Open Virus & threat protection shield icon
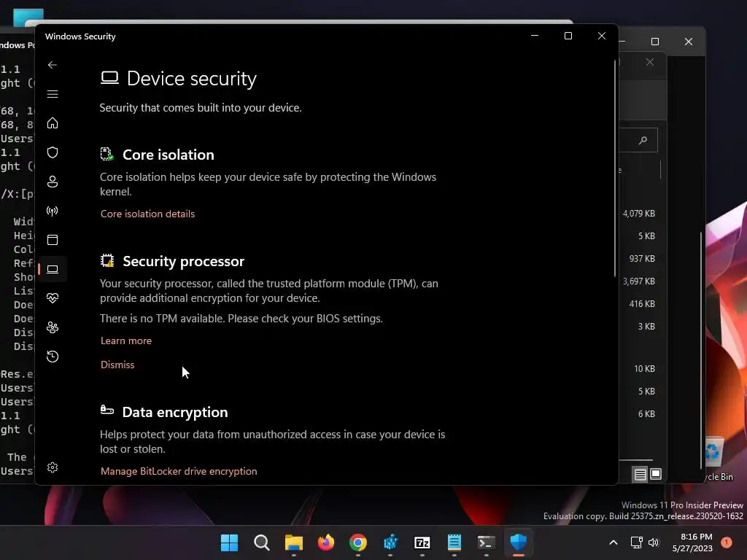747x560 pixels. point(53,152)
